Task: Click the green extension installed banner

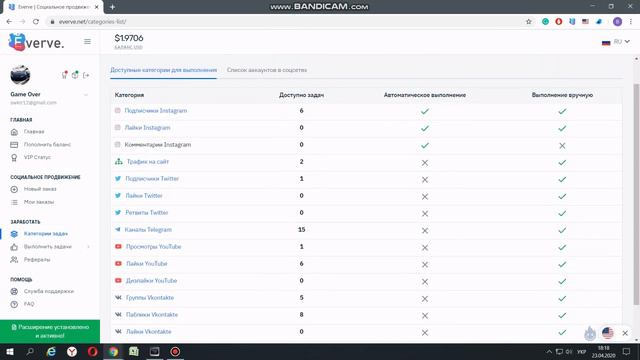Action: pyautogui.click(x=50, y=331)
